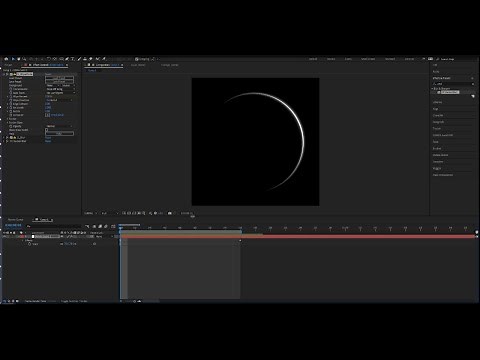The width and height of the screenshot is (480, 360).
Task: Toggle stopwatch of the timeline layer property
Action: (29, 244)
